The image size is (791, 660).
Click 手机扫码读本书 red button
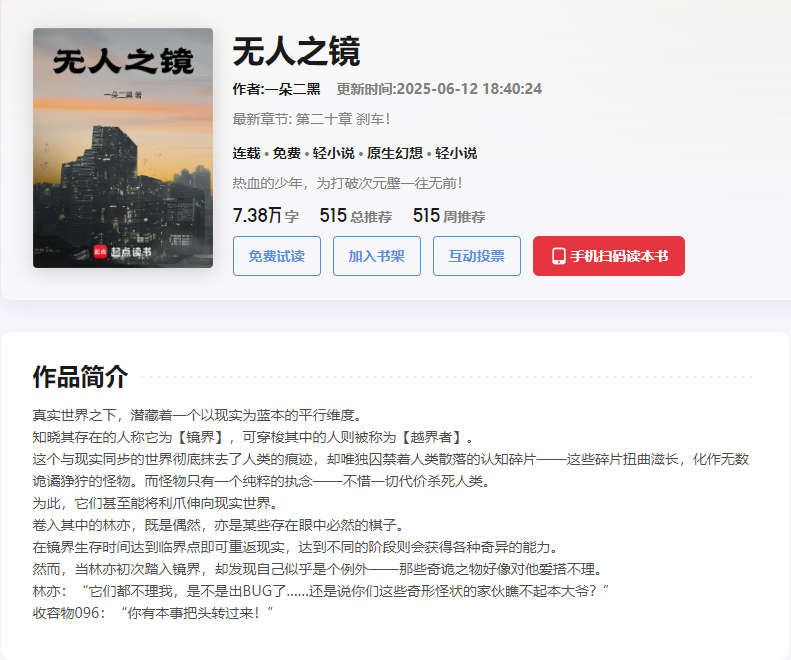608,256
